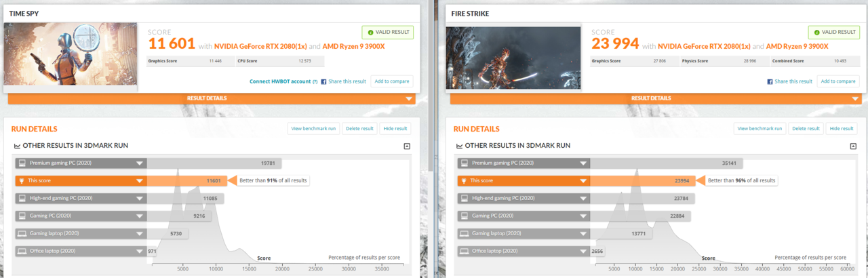This screenshot has width=868, height=278.
Task: Click Better than 91% of all results label
Action: click(272, 180)
